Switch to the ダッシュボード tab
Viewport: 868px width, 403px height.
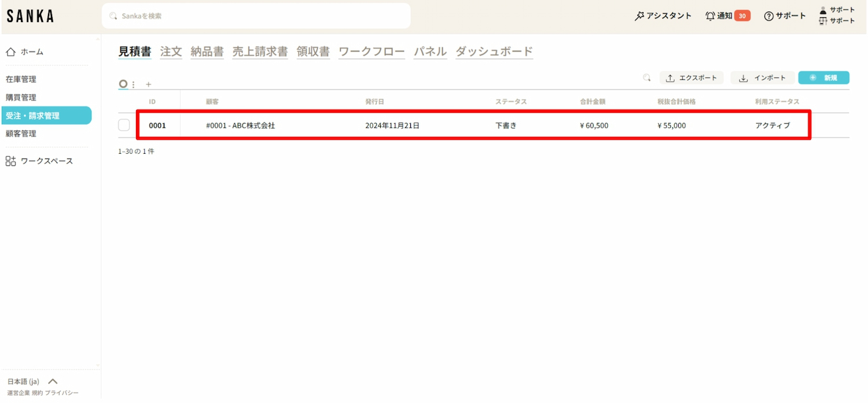(x=494, y=51)
